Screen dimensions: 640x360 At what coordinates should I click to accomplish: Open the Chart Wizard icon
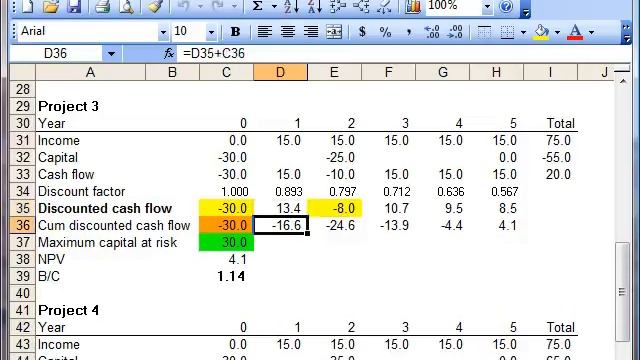tap(413, 6)
